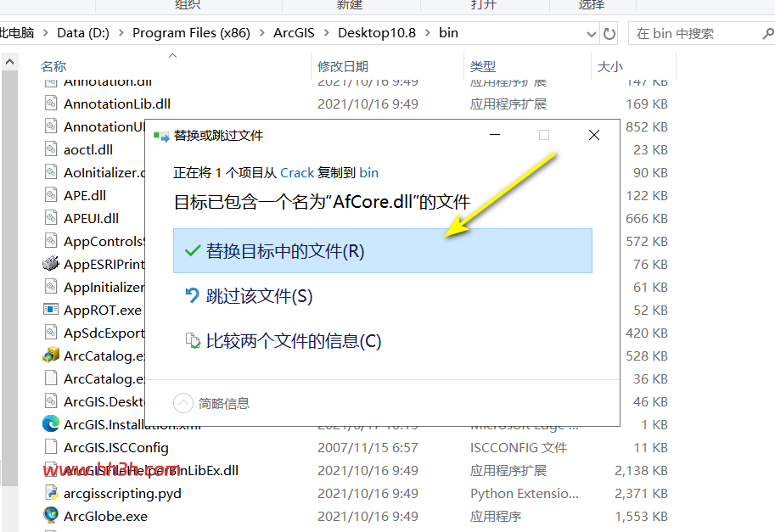Screen dimensions: 775x532
Task: Select ApSdcExport file icon
Action: pos(51,333)
